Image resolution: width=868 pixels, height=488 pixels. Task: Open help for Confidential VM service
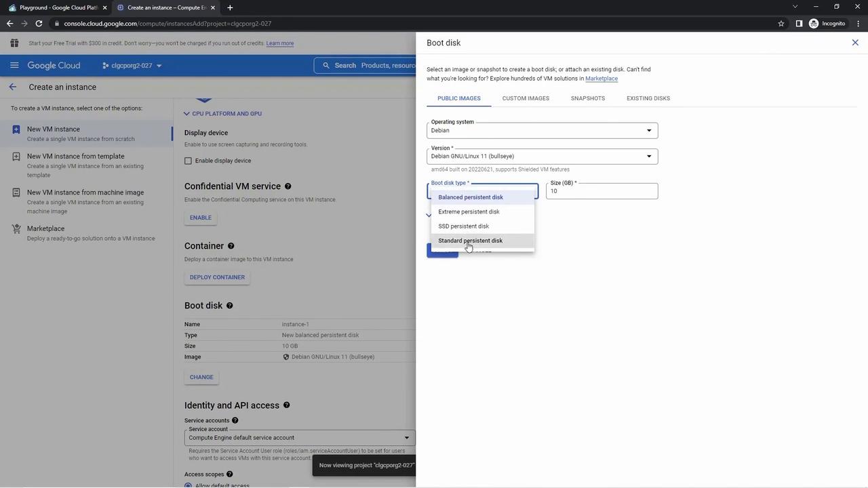[x=288, y=186]
